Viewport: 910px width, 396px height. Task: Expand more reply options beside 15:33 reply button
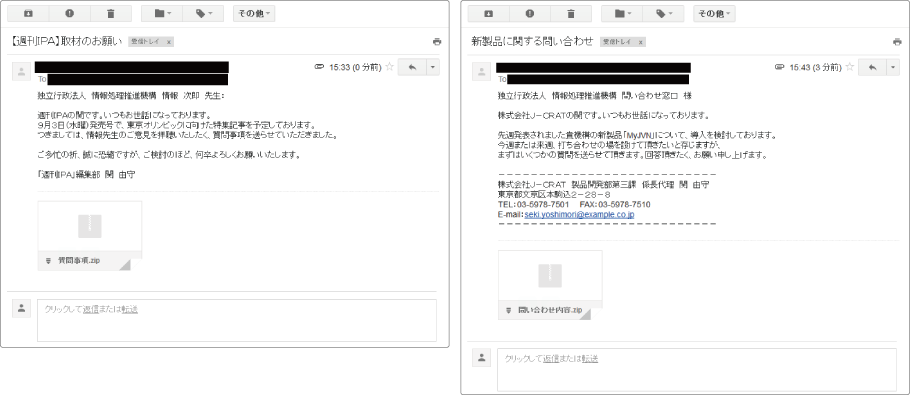(x=433, y=67)
